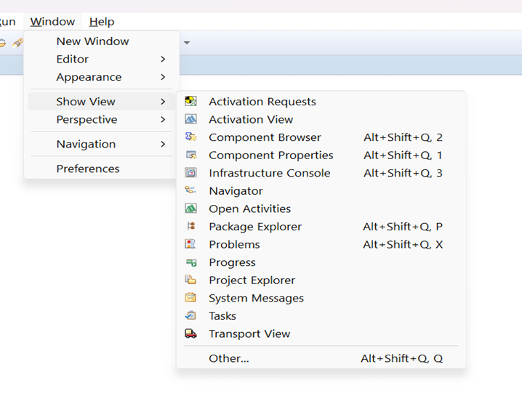This screenshot has height=420, width=522.
Task: Open the Help menu
Action: click(102, 22)
